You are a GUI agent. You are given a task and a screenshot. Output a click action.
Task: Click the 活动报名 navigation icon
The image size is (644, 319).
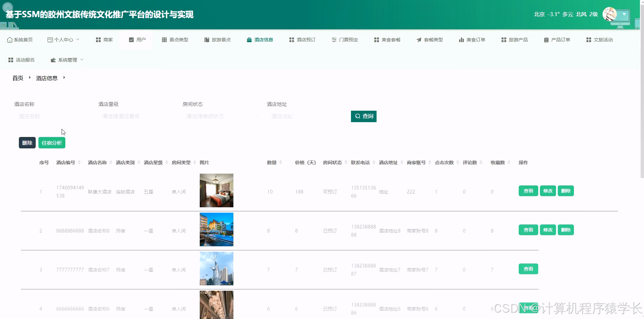(x=10, y=60)
